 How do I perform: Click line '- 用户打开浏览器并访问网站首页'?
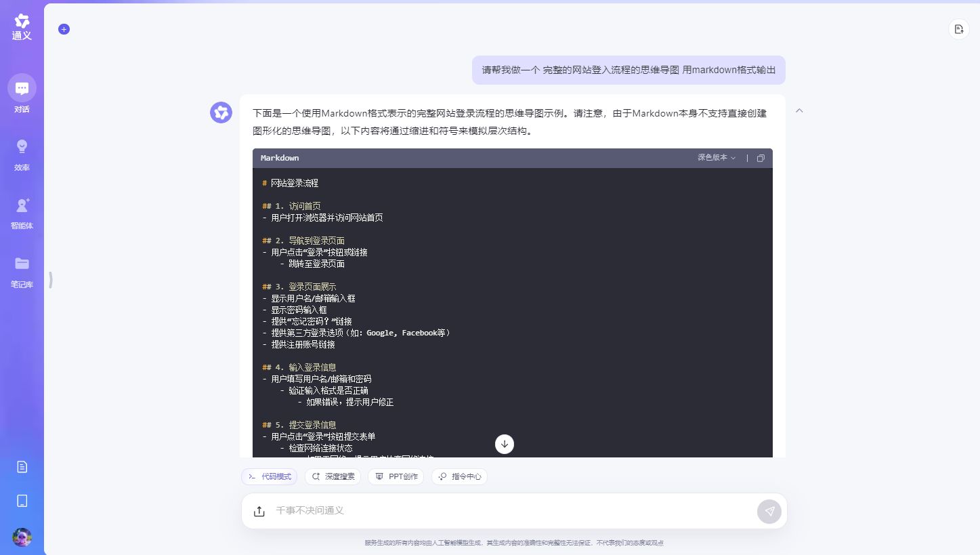coord(323,218)
